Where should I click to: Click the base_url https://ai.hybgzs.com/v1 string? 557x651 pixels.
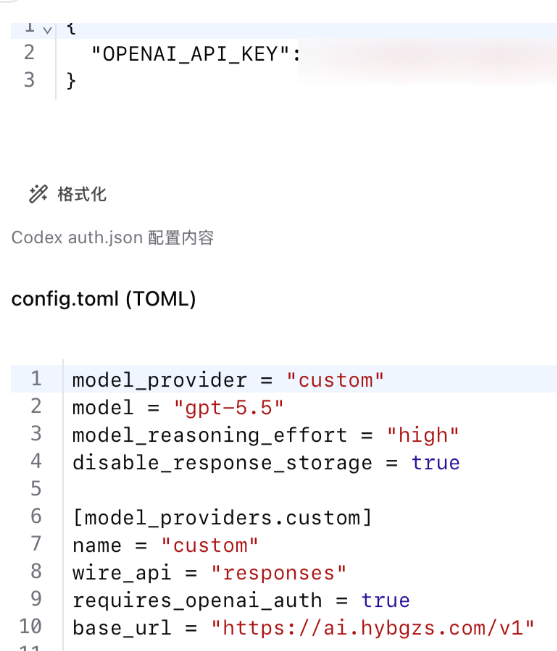pyautogui.click(x=373, y=628)
